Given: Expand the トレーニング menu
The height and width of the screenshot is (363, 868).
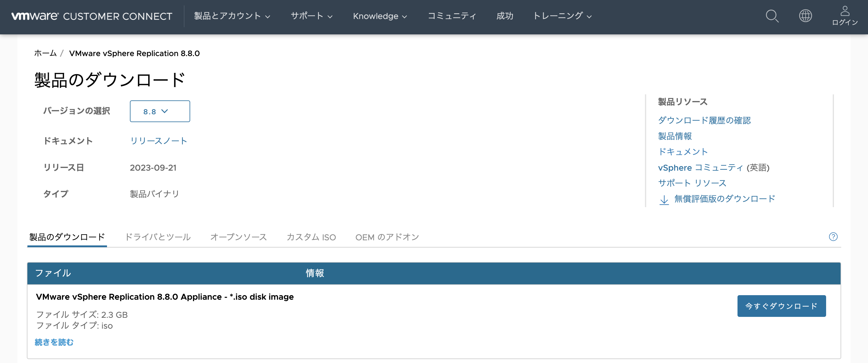Looking at the screenshot, I should pyautogui.click(x=562, y=16).
